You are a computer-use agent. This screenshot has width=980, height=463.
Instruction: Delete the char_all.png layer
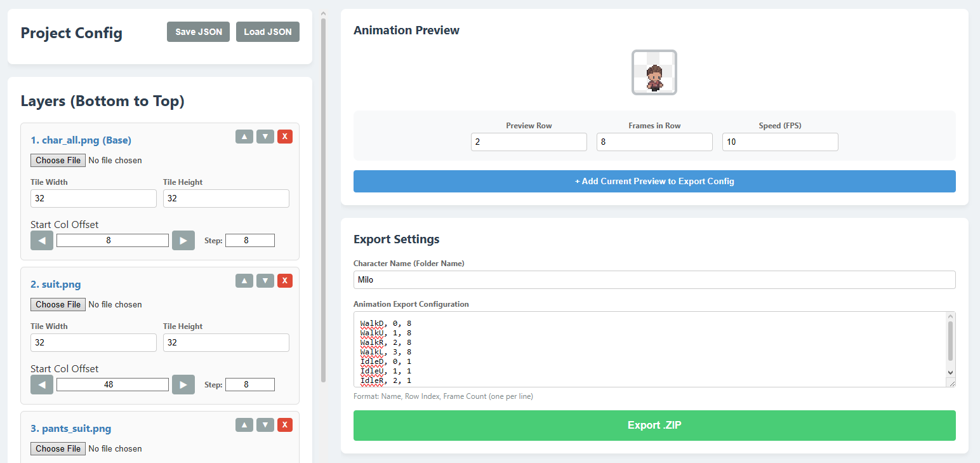[285, 137]
